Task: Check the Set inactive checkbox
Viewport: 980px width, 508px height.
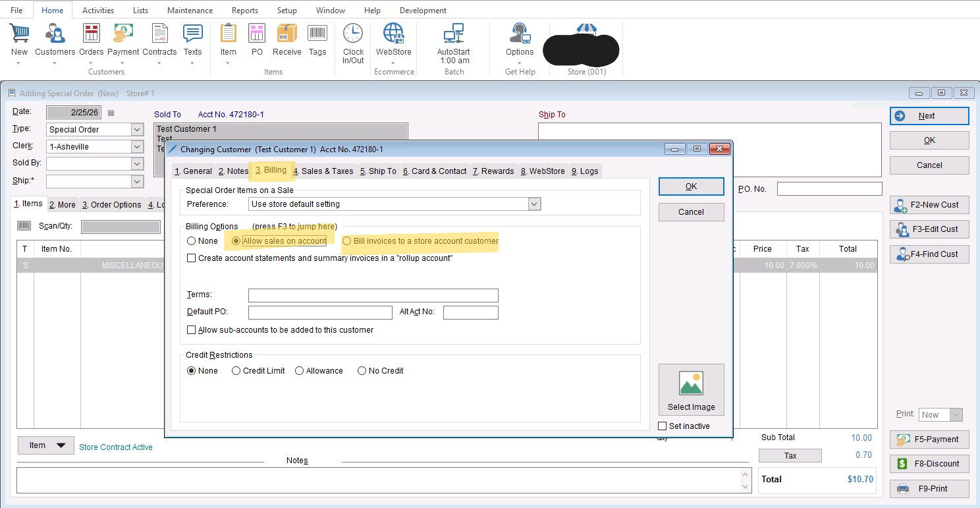Action: coord(663,426)
